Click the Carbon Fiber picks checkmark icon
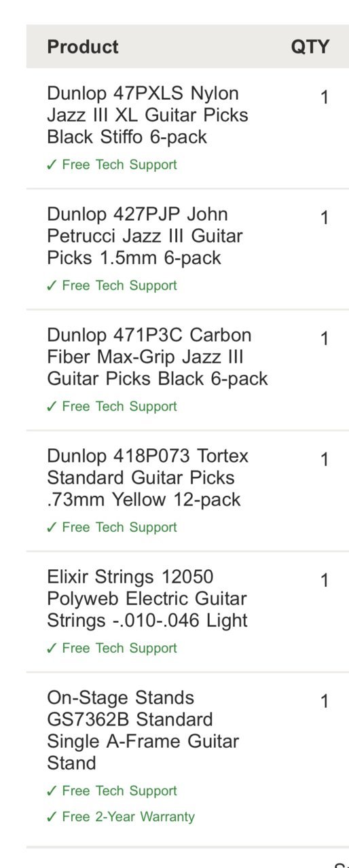The height and width of the screenshot is (868, 349). [52, 407]
